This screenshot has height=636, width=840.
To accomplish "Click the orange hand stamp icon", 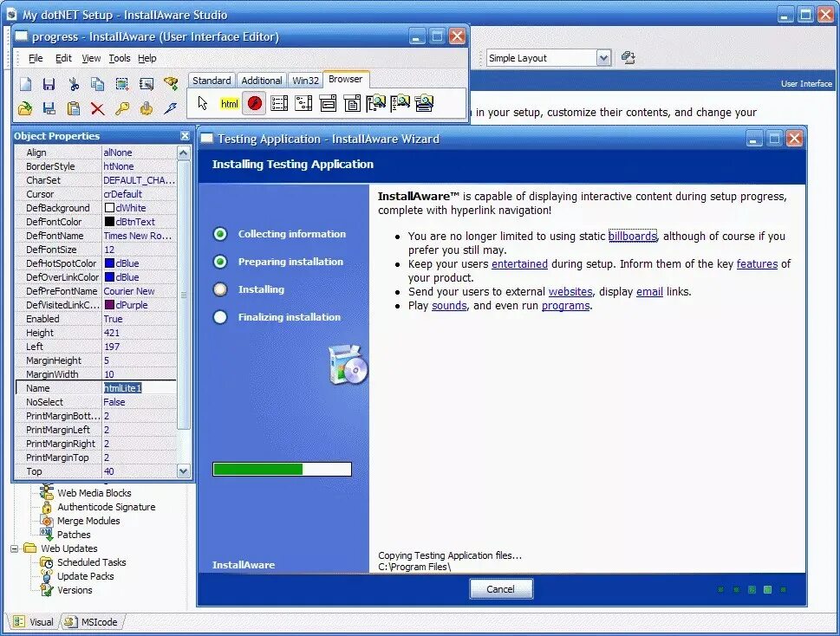I will point(147,108).
